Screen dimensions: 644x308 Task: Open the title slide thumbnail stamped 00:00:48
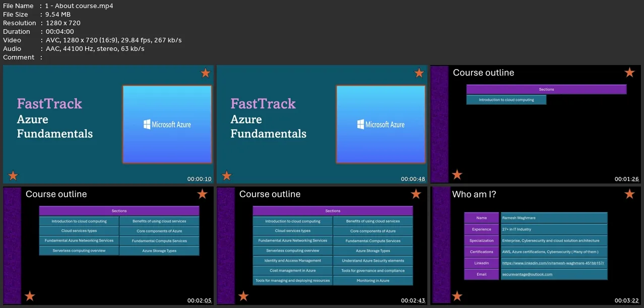[x=322, y=124]
